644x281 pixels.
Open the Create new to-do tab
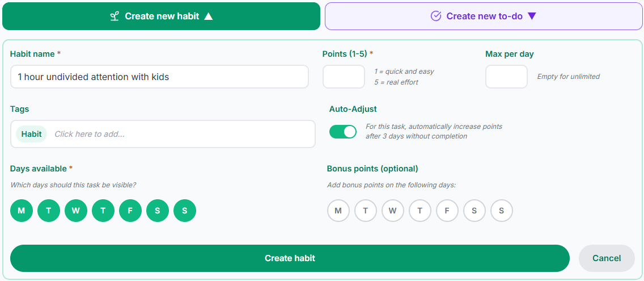tap(484, 16)
